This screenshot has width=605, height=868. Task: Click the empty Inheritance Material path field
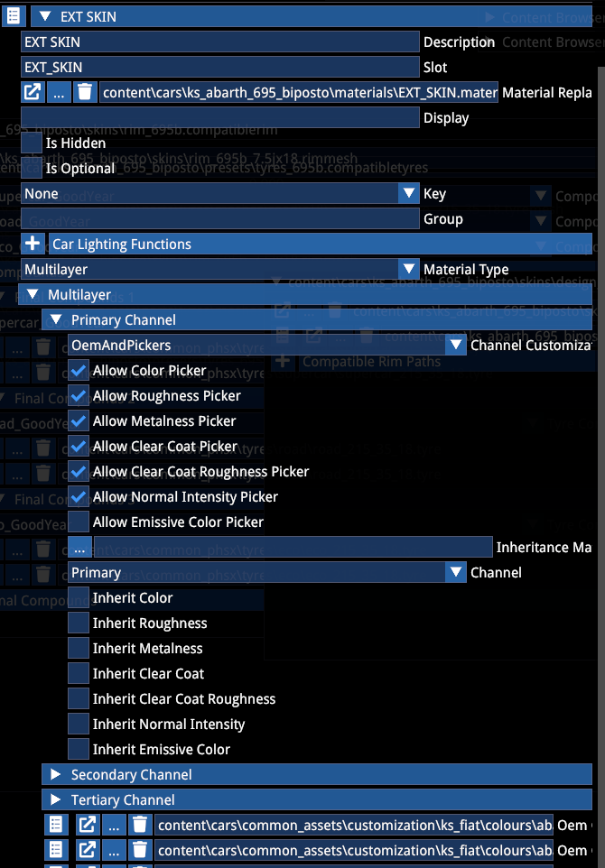point(293,548)
